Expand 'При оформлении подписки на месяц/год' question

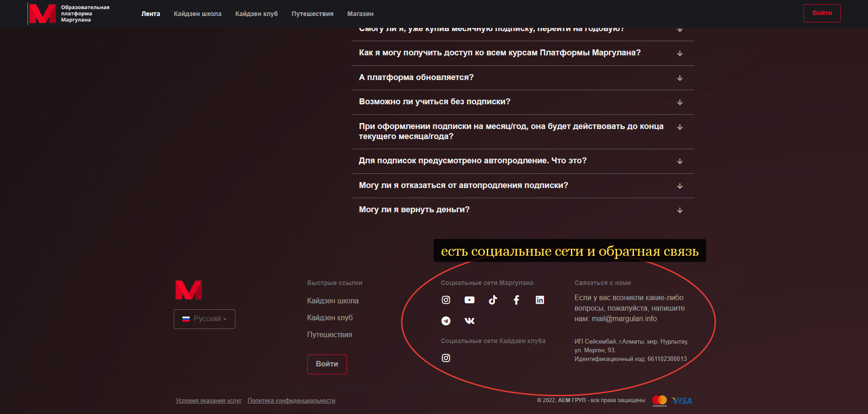pyautogui.click(x=523, y=132)
